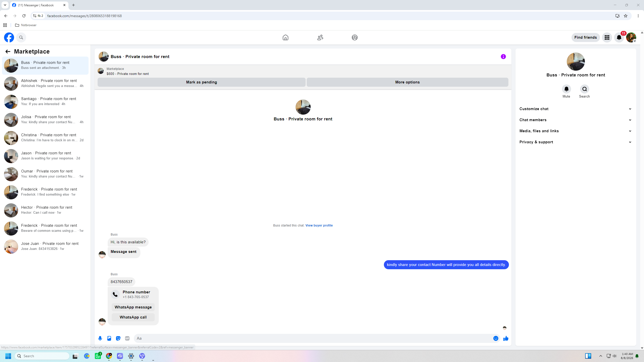644x362 pixels.
Task: Open the Apps grid in bookmarks bar
Action: 5,25
